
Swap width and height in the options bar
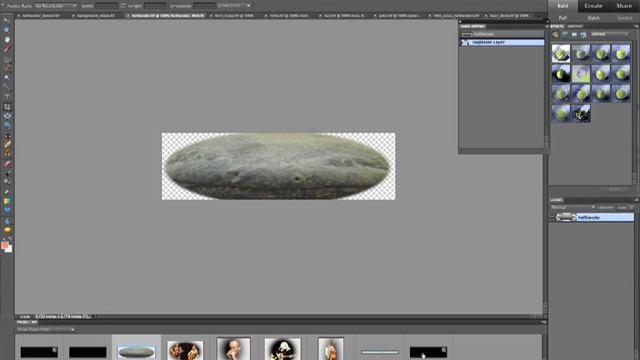[123, 6]
